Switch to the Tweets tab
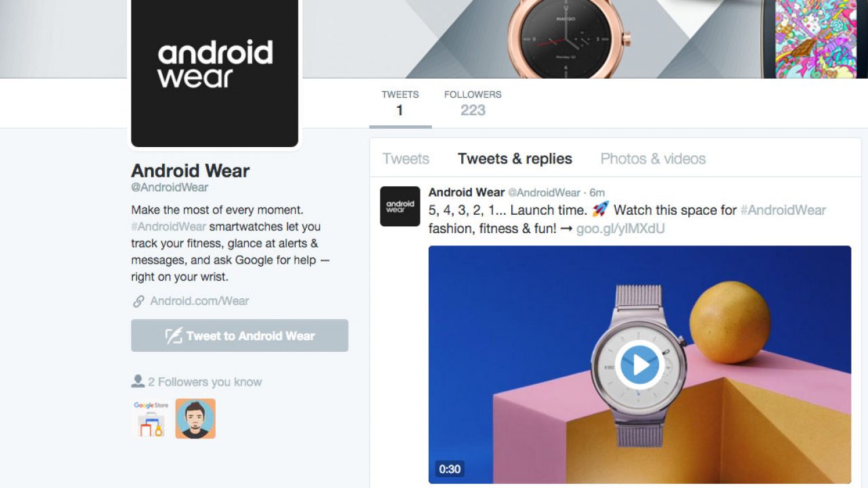Viewport: 868px width, 488px height. [406, 159]
